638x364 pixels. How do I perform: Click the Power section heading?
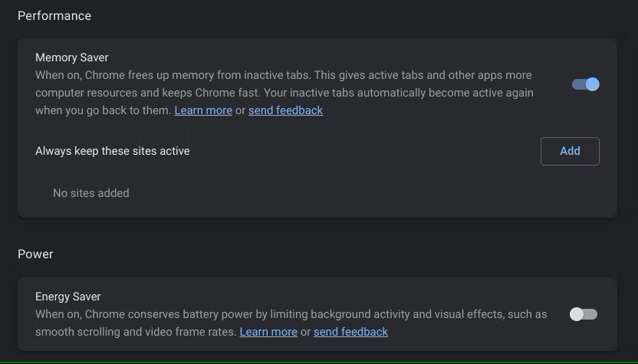click(x=35, y=254)
